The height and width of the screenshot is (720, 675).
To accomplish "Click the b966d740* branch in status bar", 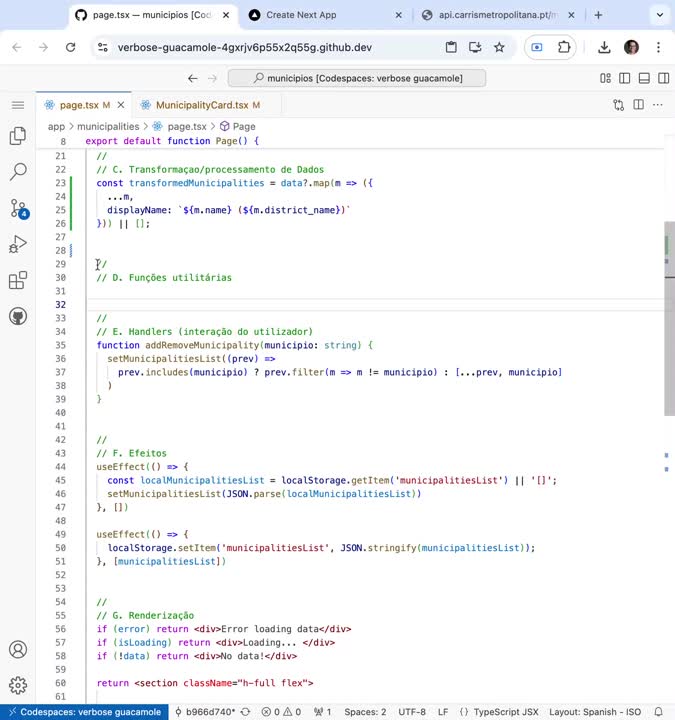I will pyautogui.click(x=205, y=712).
